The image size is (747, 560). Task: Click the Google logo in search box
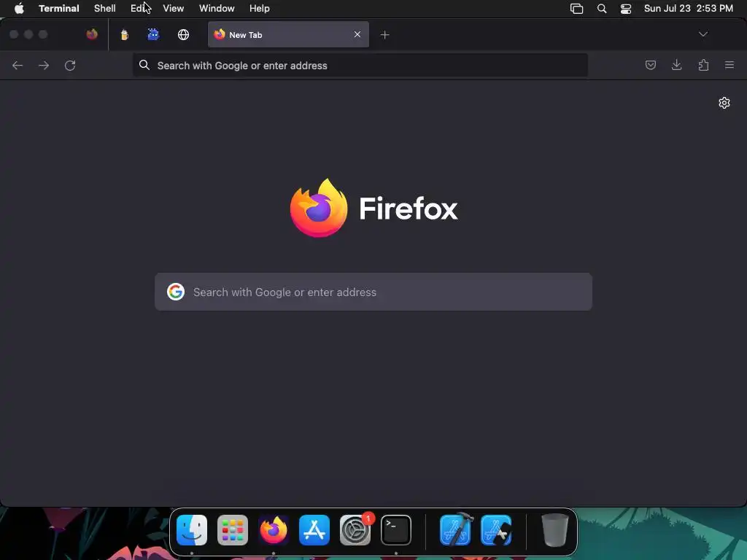176,292
